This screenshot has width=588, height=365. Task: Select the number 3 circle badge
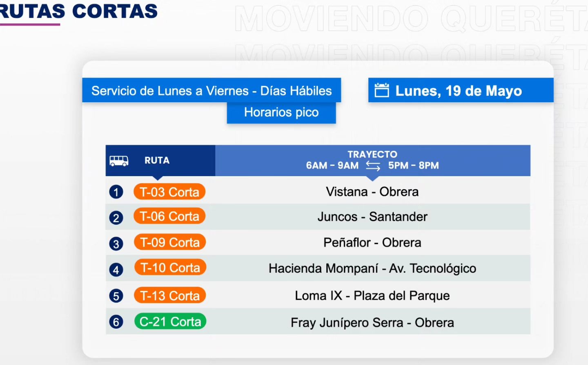pos(116,244)
